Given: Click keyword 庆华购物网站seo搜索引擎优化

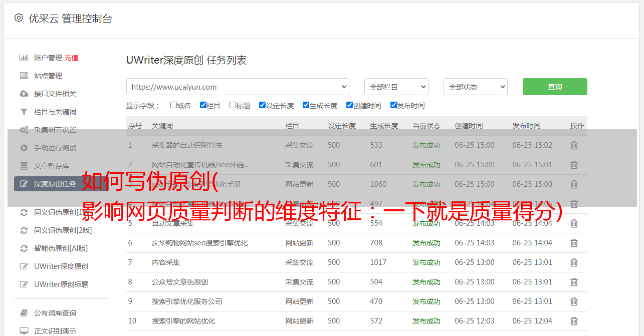Looking at the screenshot, I should click(200, 243).
